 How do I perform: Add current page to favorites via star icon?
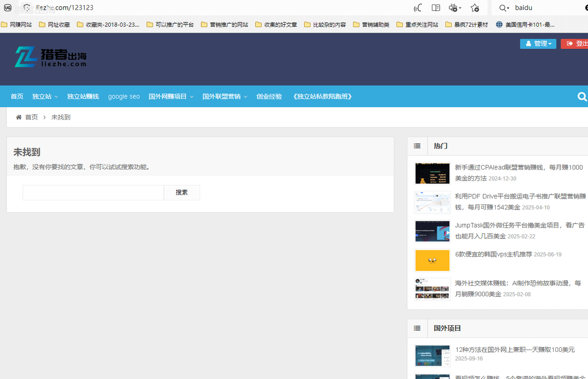[475, 7]
